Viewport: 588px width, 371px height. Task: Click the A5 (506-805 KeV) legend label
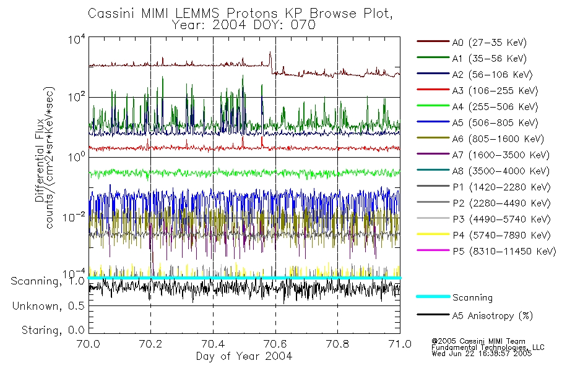pyautogui.click(x=495, y=123)
